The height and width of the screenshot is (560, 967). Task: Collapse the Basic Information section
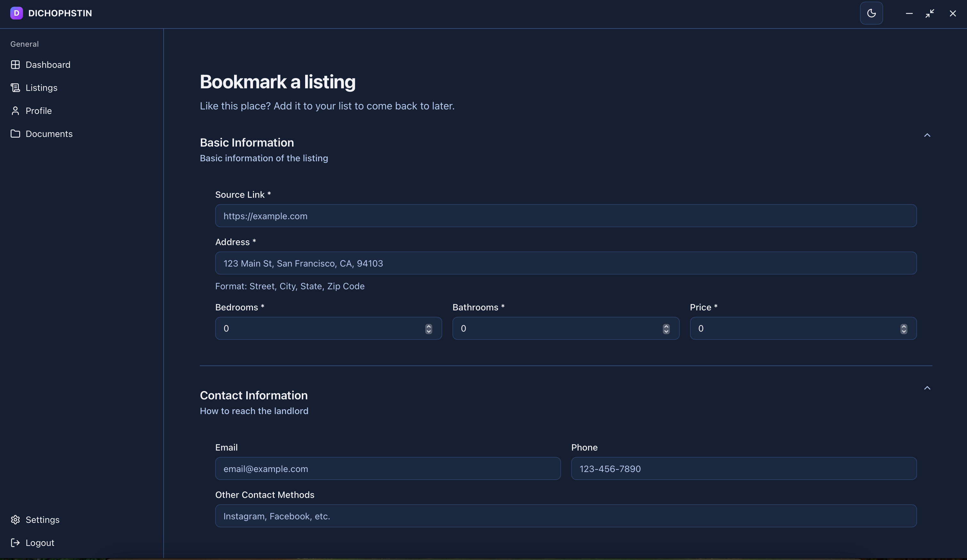(x=927, y=135)
